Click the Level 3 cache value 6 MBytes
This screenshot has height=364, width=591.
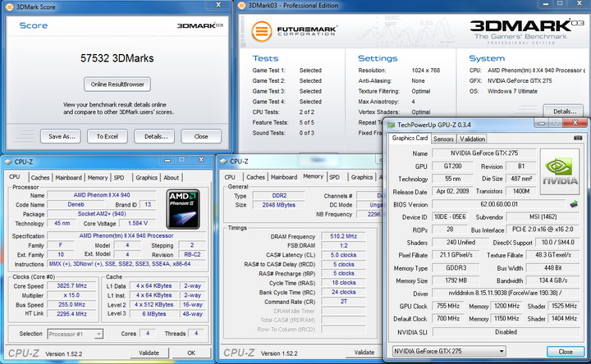click(153, 313)
